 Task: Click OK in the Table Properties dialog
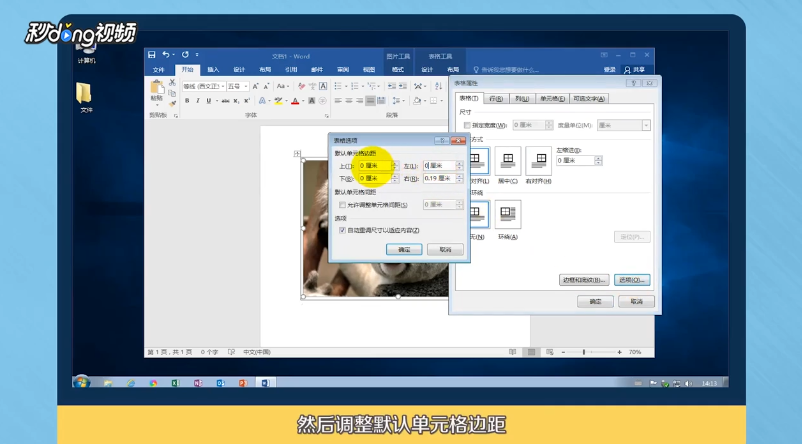(595, 302)
